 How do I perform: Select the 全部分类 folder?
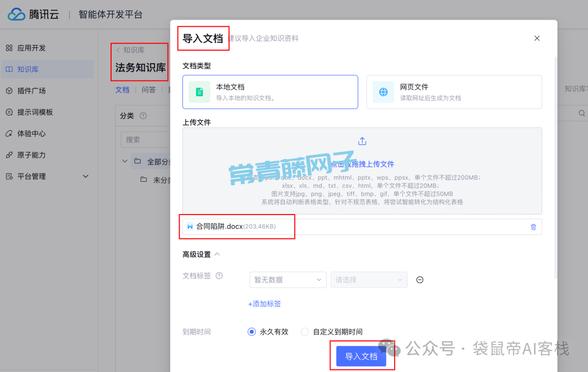151,162
